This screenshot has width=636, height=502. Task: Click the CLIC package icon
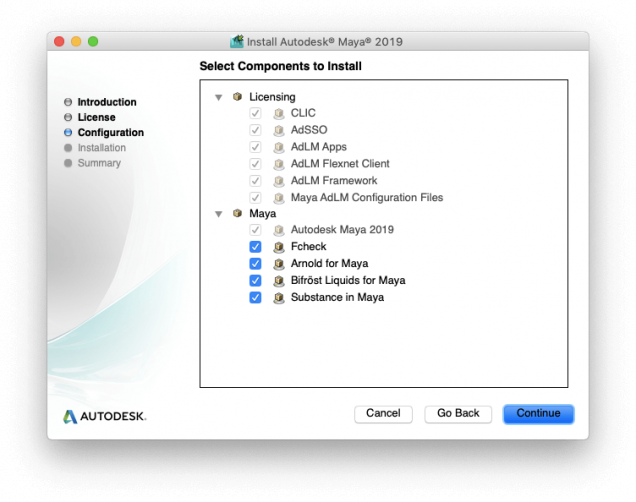tap(279, 113)
